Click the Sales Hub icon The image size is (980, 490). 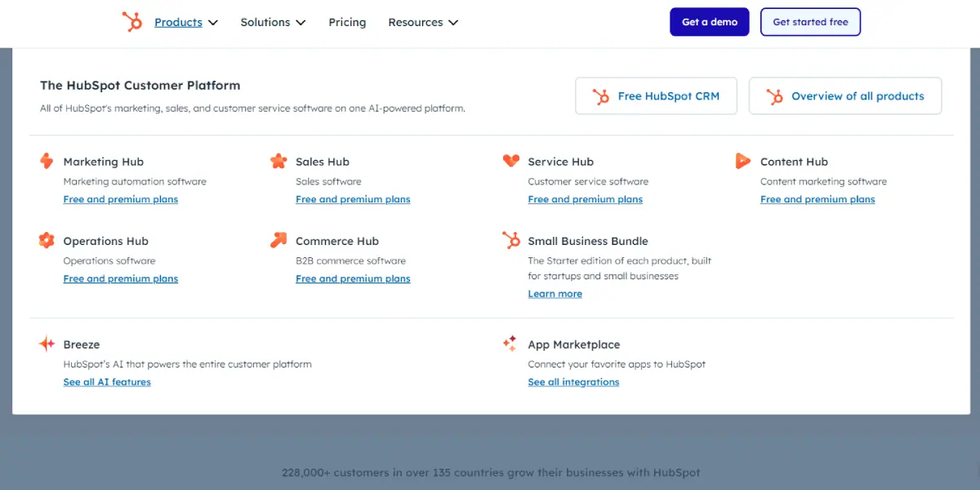[278, 161]
